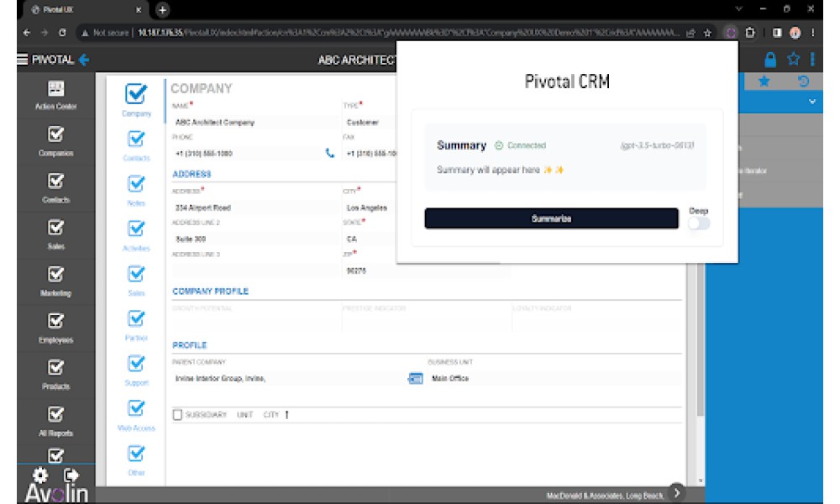
Task: Open Contacts in the dark left sidebar
Action: [x=55, y=188]
